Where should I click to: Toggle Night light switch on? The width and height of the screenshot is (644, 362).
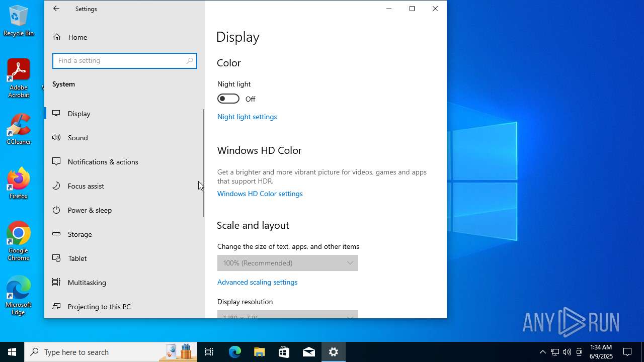coord(228,99)
